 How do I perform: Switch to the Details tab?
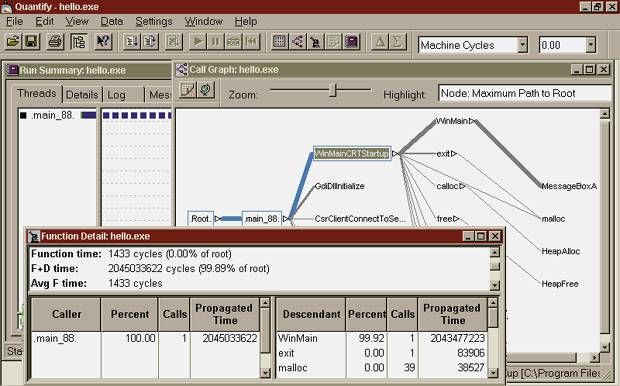(82, 95)
